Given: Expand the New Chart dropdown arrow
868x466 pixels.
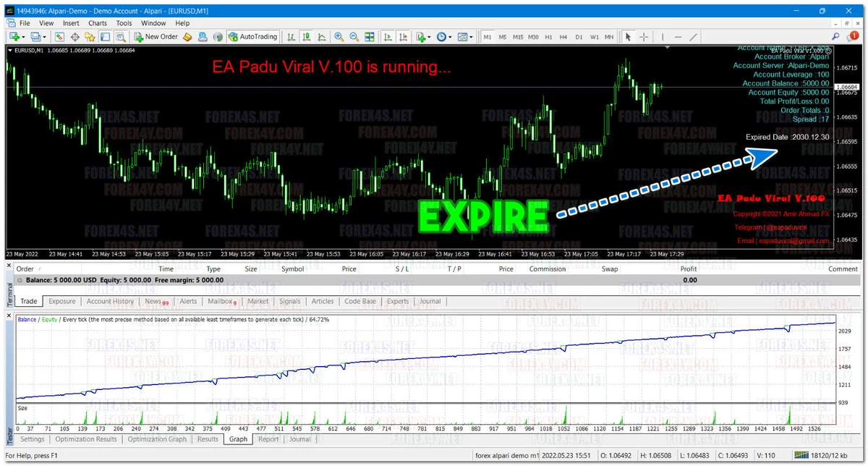Looking at the screenshot, I should coord(24,37).
